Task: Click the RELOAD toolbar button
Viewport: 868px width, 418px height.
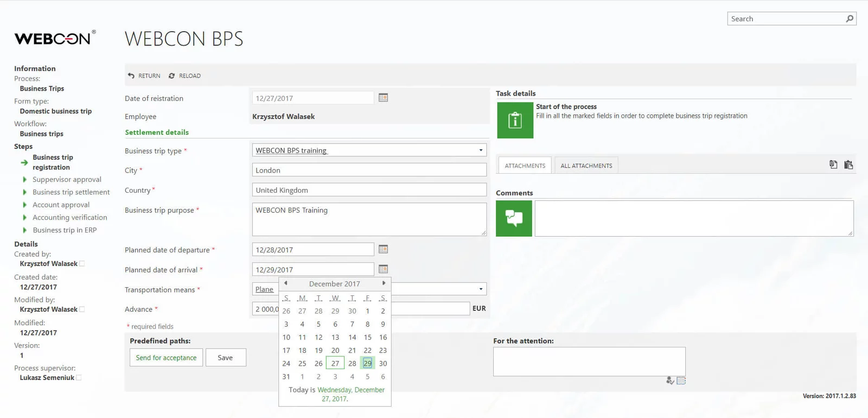Action: tap(184, 76)
